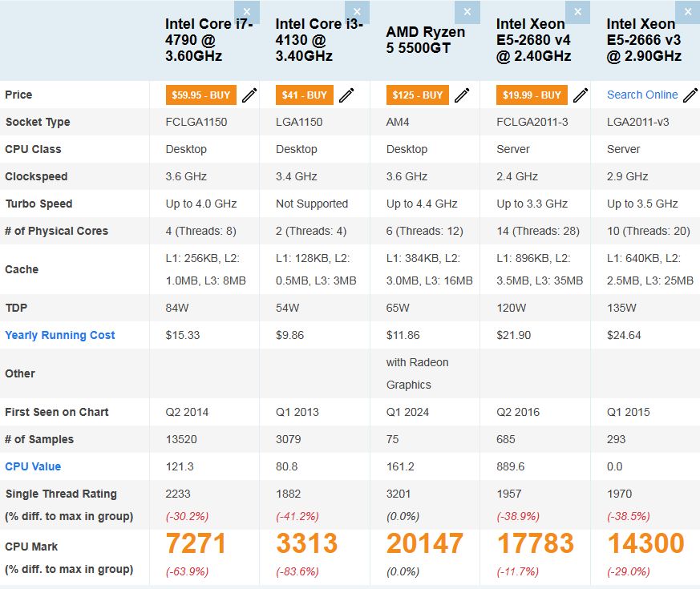
Task: Click CPU value 161.2
Action: pyautogui.click(x=400, y=466)
